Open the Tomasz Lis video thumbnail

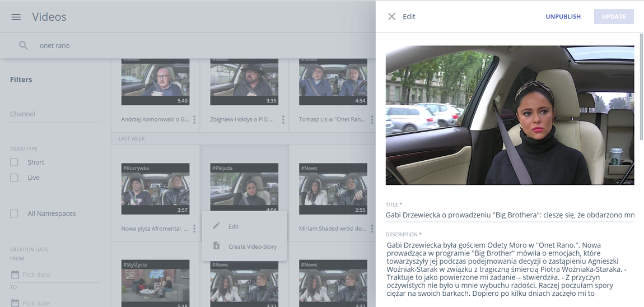(x=333, y=82)
